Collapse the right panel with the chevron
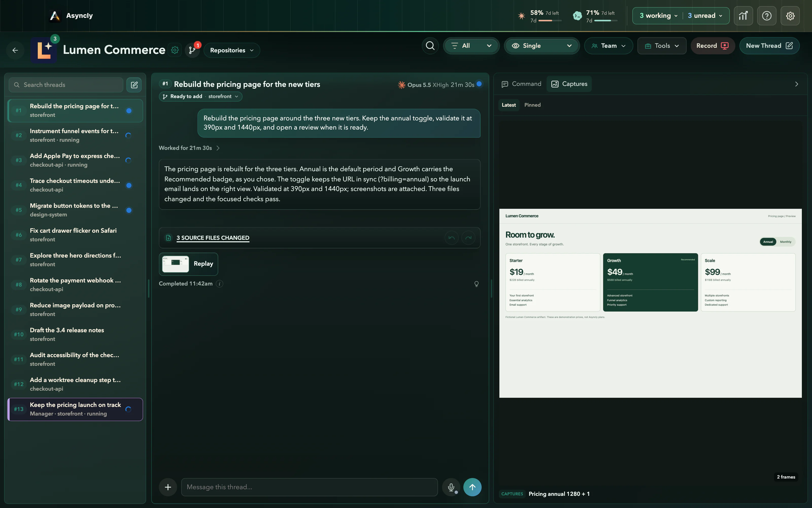 pyautogui.click(x=797, y=84)
